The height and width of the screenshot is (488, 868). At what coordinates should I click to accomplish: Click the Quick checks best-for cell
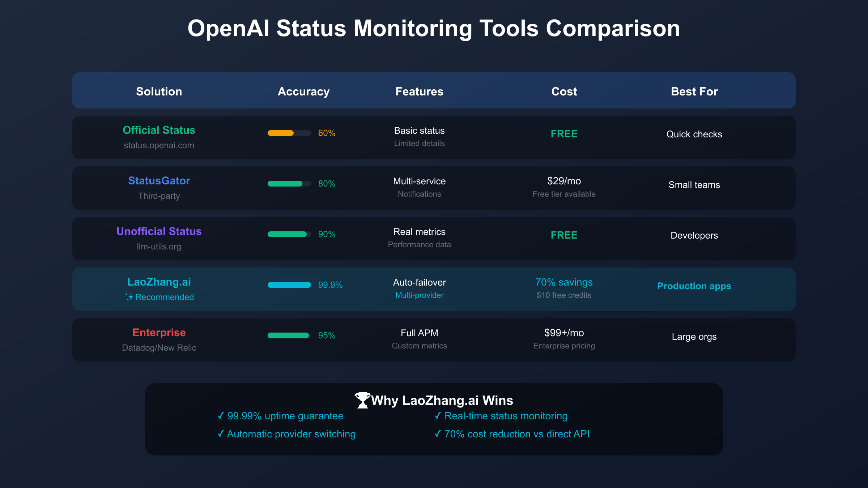coord(694,134)
